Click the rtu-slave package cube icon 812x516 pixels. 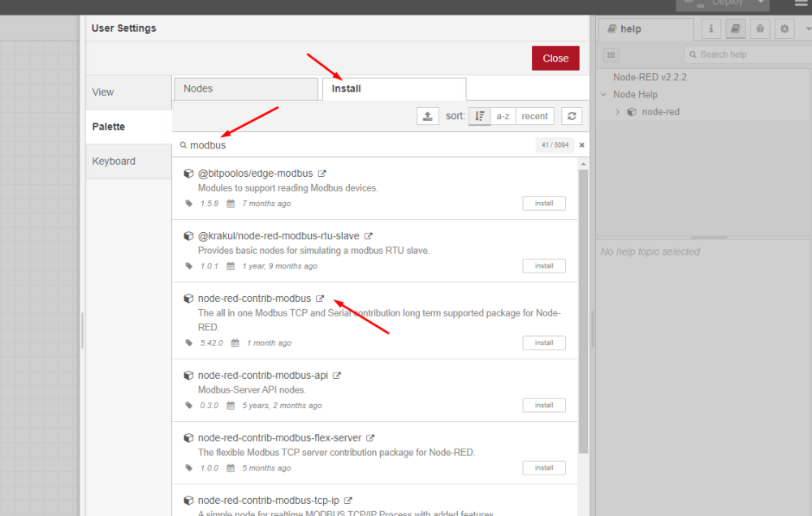pyautogui.click(x=188, y=236)
